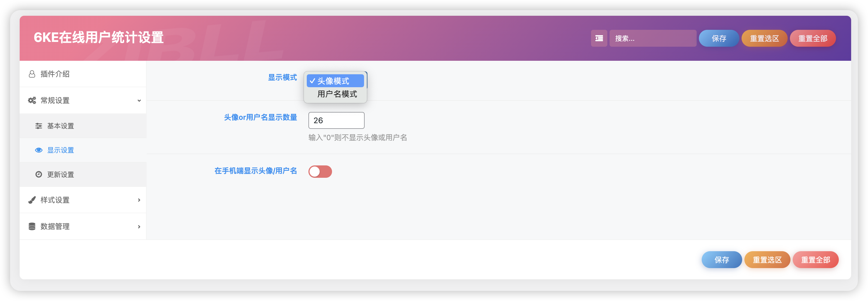Click the clock icon beside 更新设置

pyautogui.click(x=39, y=174)
